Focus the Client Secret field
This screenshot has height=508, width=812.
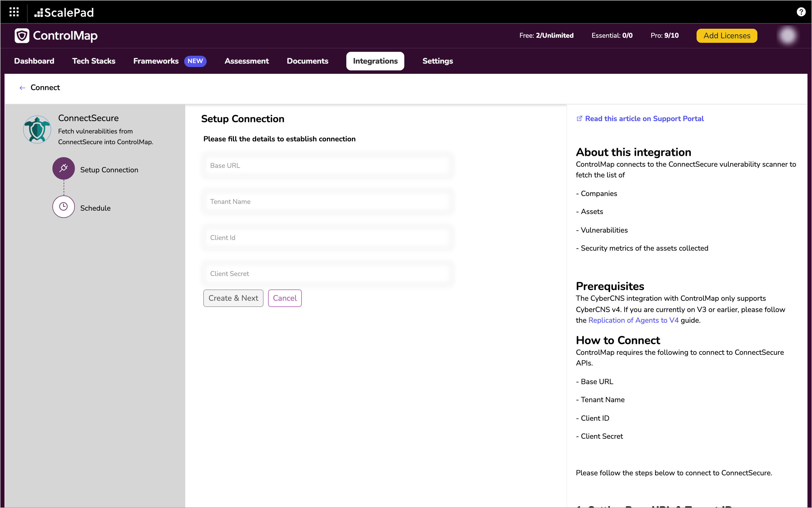click(x=327, y=273)
